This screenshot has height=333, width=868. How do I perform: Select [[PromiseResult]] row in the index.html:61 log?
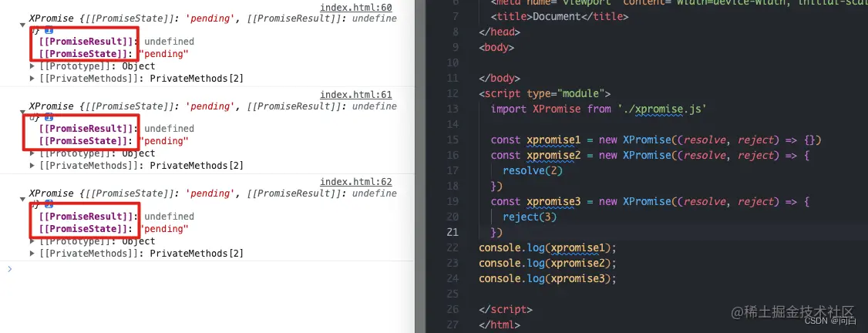click(116, 129)
